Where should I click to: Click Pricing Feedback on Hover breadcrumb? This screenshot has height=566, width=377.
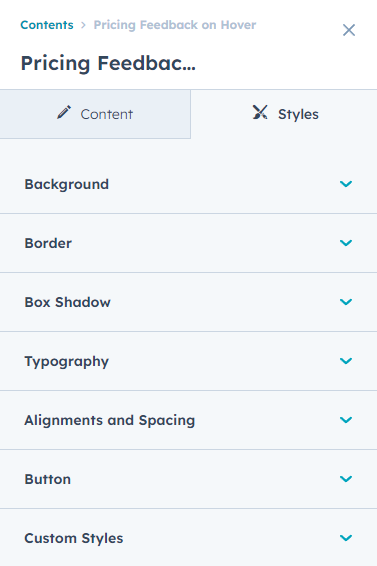pos(175,25)
